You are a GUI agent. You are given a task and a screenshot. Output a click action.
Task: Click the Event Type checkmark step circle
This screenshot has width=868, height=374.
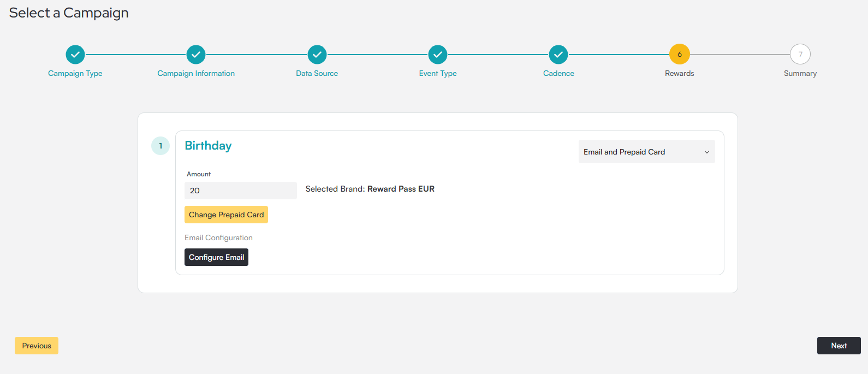438,55
